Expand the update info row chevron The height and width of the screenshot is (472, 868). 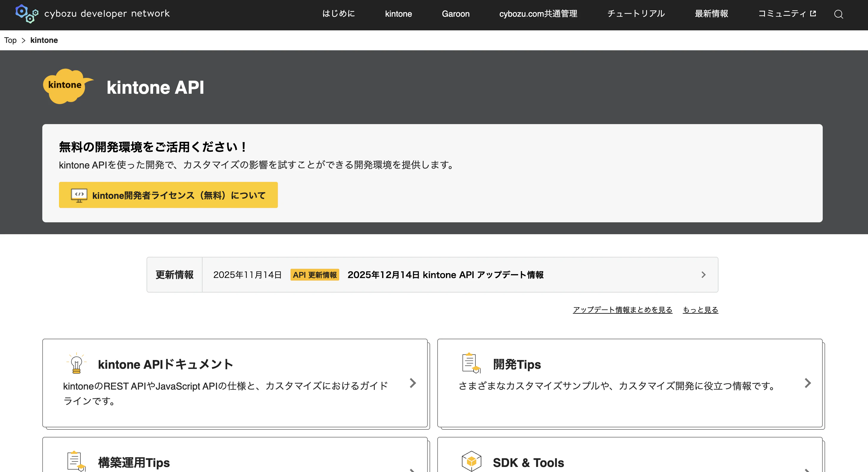pos(703,275)
